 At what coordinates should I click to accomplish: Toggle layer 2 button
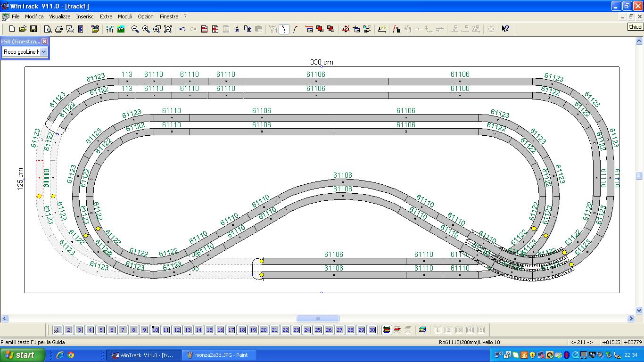pos(68,330)
